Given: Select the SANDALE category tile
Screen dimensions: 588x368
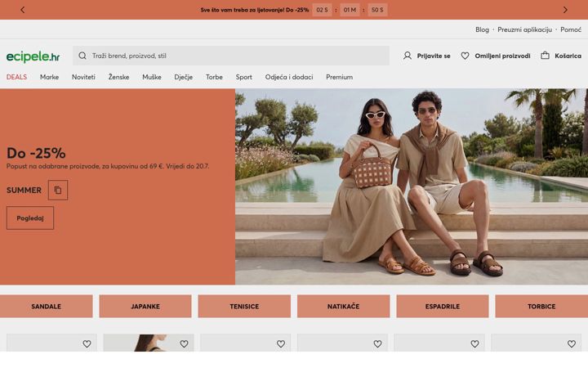Looking at the screenshot, I should pyautogui.click(x=46, y=306).
